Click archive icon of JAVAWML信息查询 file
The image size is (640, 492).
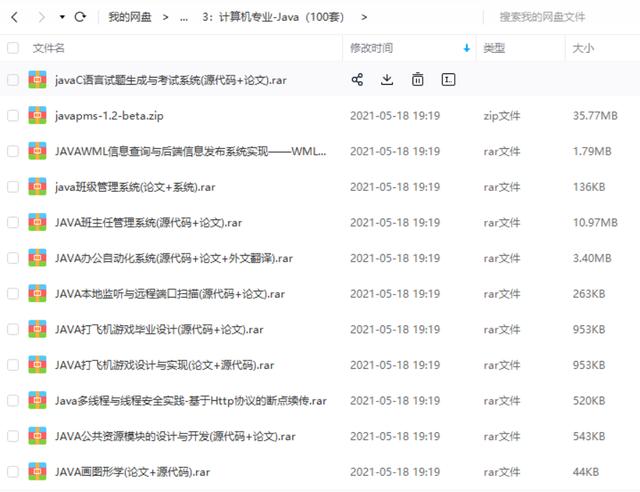[37, 151]
